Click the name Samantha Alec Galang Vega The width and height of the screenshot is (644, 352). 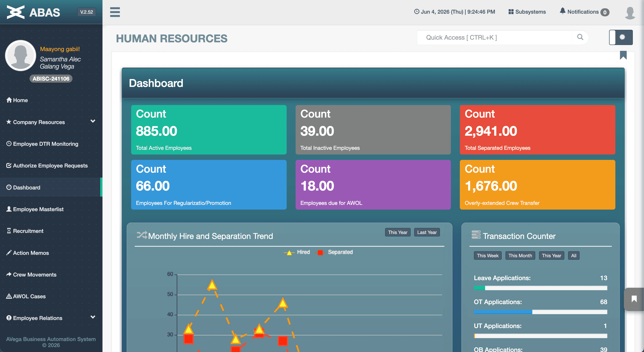[x=60, y=62]
